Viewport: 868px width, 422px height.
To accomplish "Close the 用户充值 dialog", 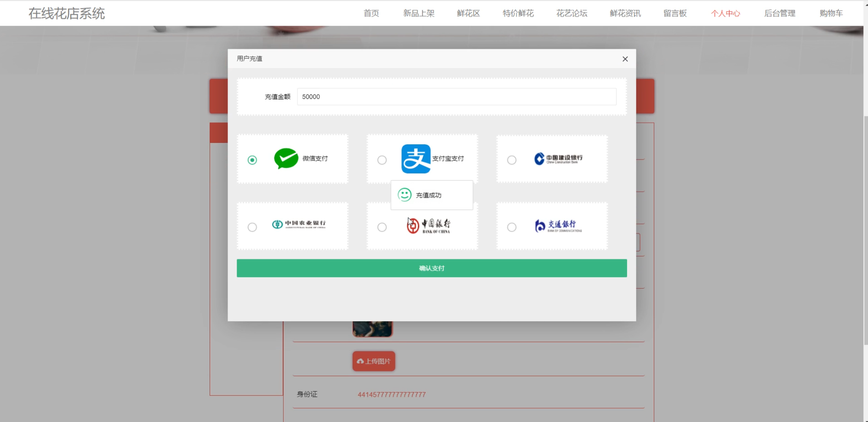I will pyautogui.click(x=625, y=59).
